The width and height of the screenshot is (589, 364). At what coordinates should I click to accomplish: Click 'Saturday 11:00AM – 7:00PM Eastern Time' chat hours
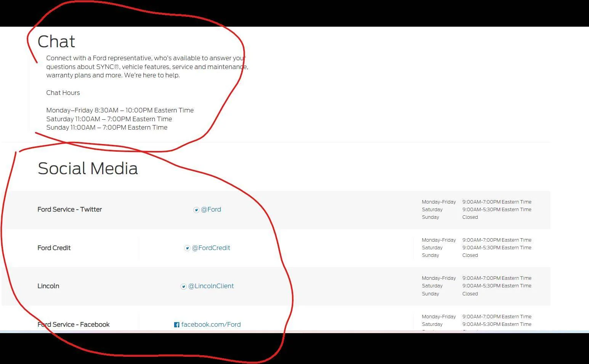[x=109, y=119]
